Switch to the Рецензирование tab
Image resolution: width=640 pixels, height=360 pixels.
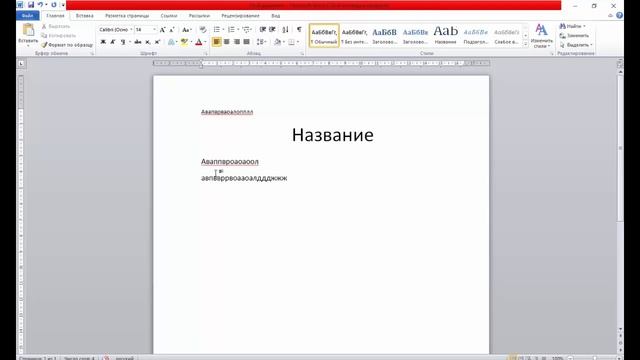(x=240, y=16)
